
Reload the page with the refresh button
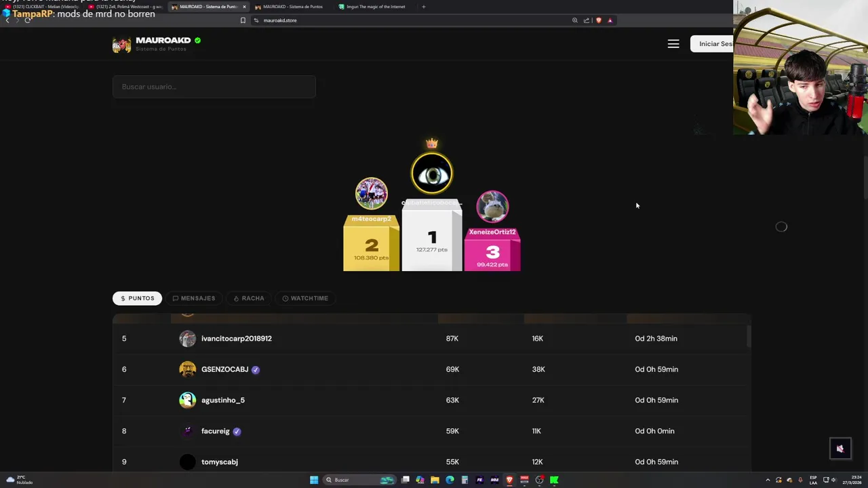pyautogui.click(x=28, y=20)
